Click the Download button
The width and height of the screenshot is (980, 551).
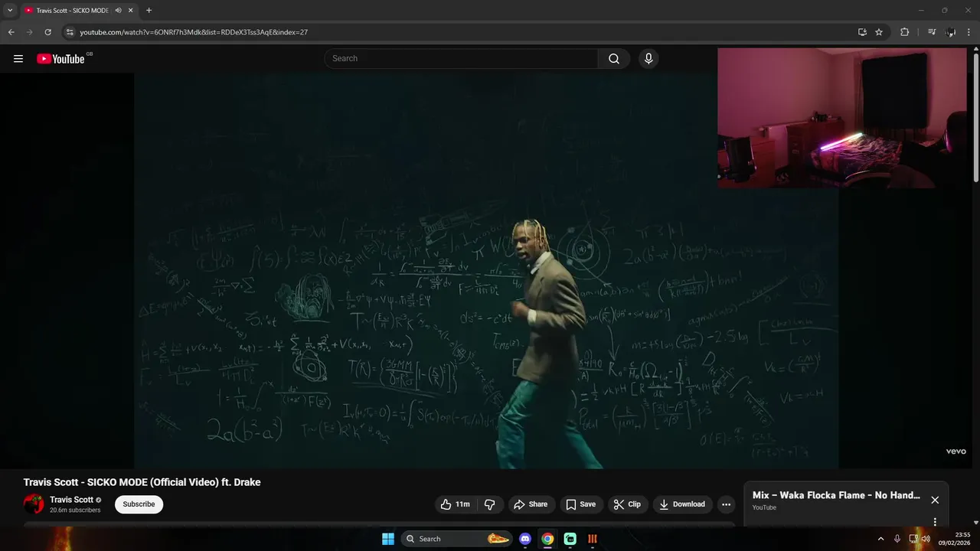(683, 504)
